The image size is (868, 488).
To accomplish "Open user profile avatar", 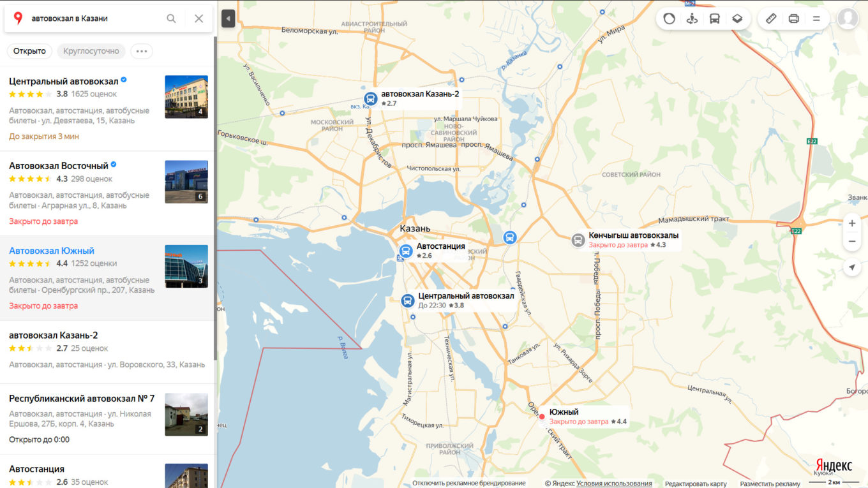I will [848, 18].
